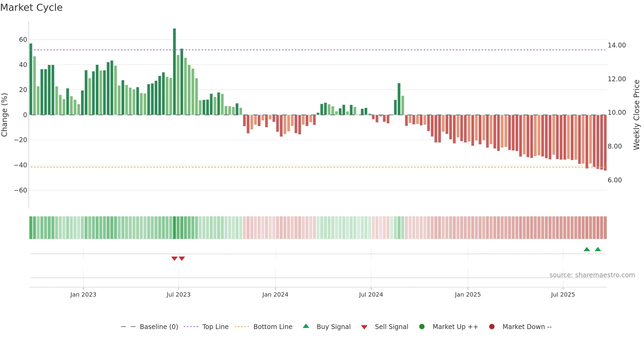
Task: Click the second red sell signal marker near Jul 2023
Action: click(182, 258)
